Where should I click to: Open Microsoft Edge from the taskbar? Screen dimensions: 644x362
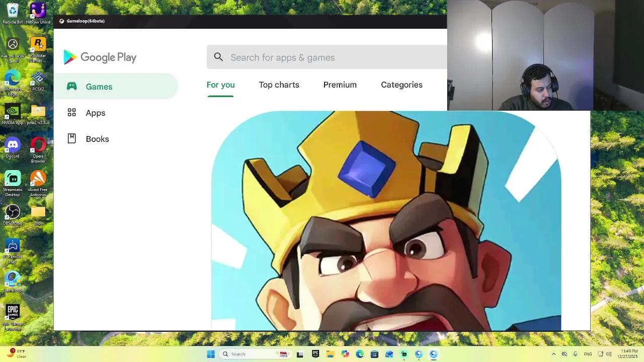pos(360,354)
